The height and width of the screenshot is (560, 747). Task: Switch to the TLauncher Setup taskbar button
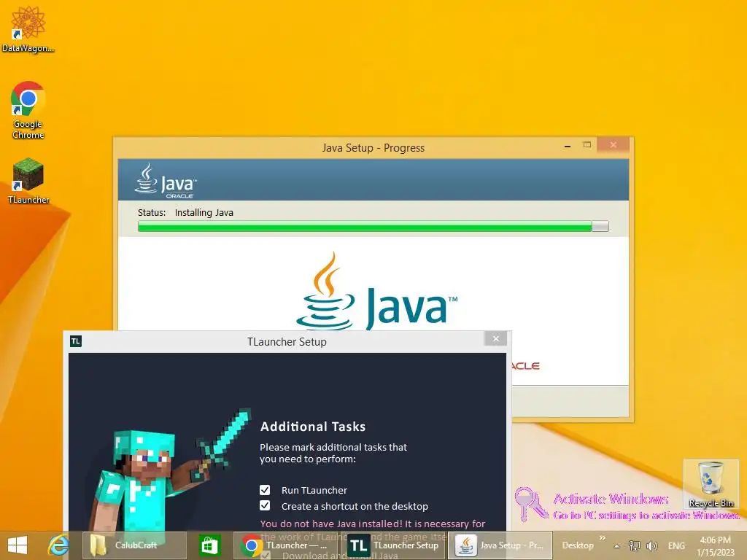pos(393,545)
